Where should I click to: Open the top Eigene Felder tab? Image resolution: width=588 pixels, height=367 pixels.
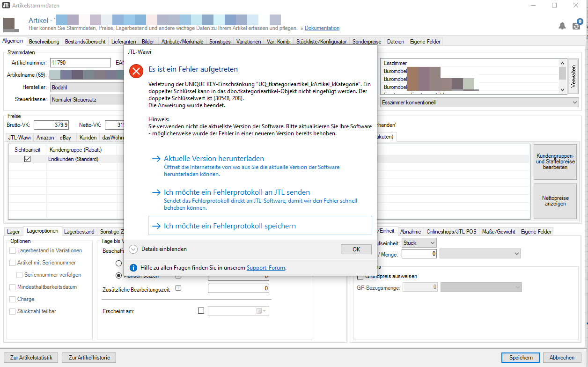[425, 42]
